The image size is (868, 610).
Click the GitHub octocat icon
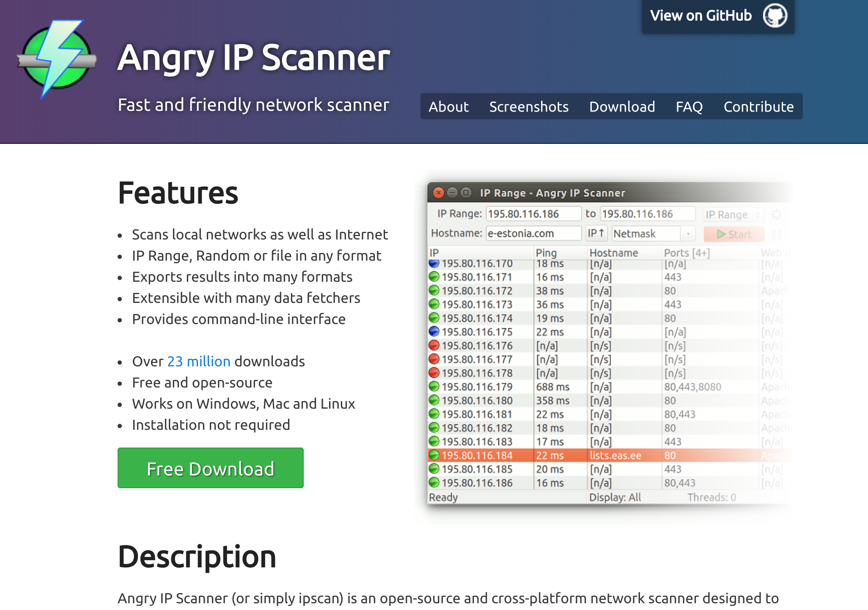click(775, 16)
